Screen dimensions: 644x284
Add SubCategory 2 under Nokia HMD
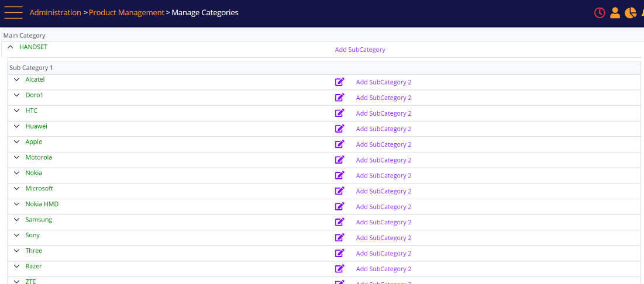pos(384,207)
